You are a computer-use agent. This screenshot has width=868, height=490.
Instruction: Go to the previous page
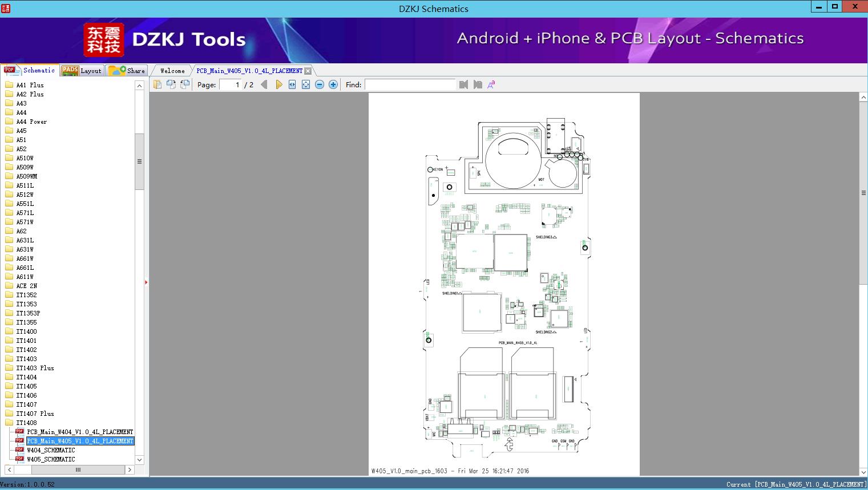point(264,84)
